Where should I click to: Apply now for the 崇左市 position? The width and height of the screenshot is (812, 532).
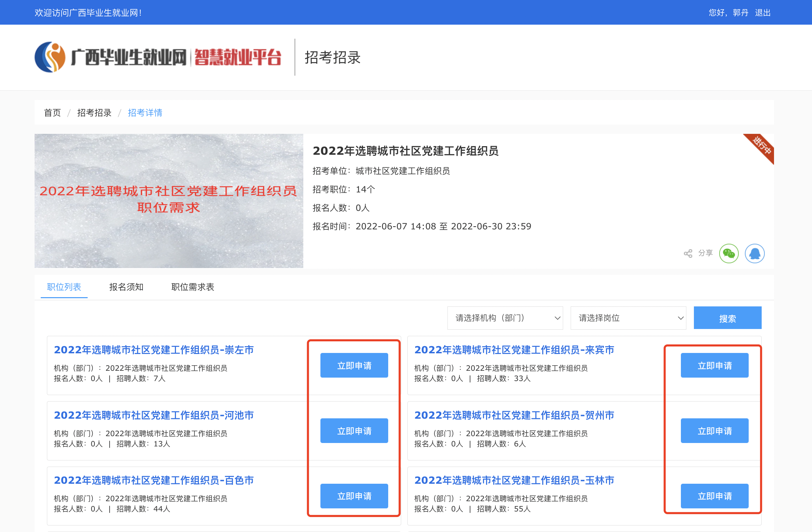[x=354, y=365]
